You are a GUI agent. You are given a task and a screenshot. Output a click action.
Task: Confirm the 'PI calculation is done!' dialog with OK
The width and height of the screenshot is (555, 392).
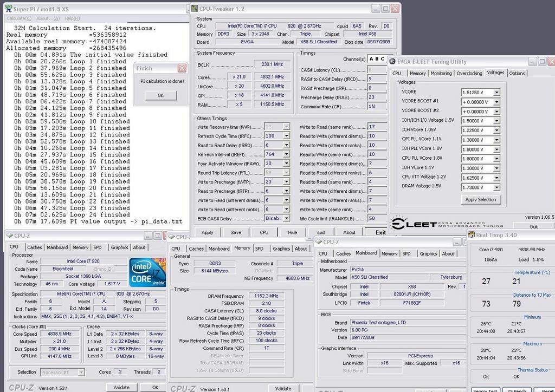tap(160, 95)
